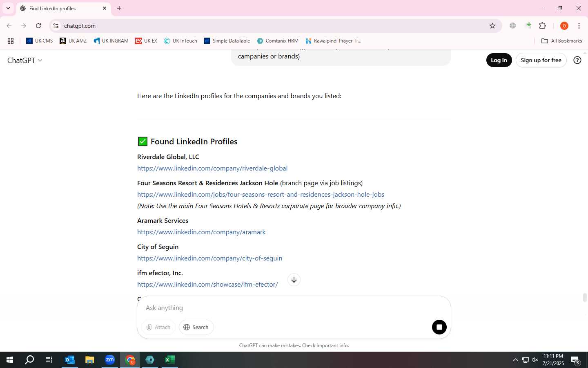Open the Comtanix HRM bookmark

tap(278, 41)
